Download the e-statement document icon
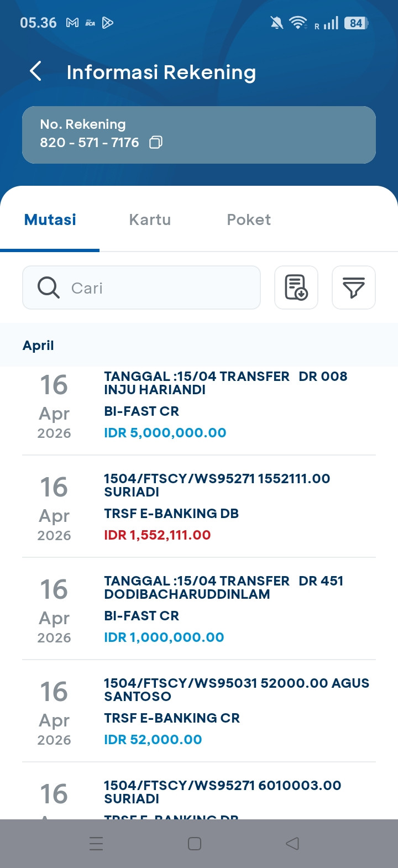Viewport: 398px width, 868px height. (296, 287)
